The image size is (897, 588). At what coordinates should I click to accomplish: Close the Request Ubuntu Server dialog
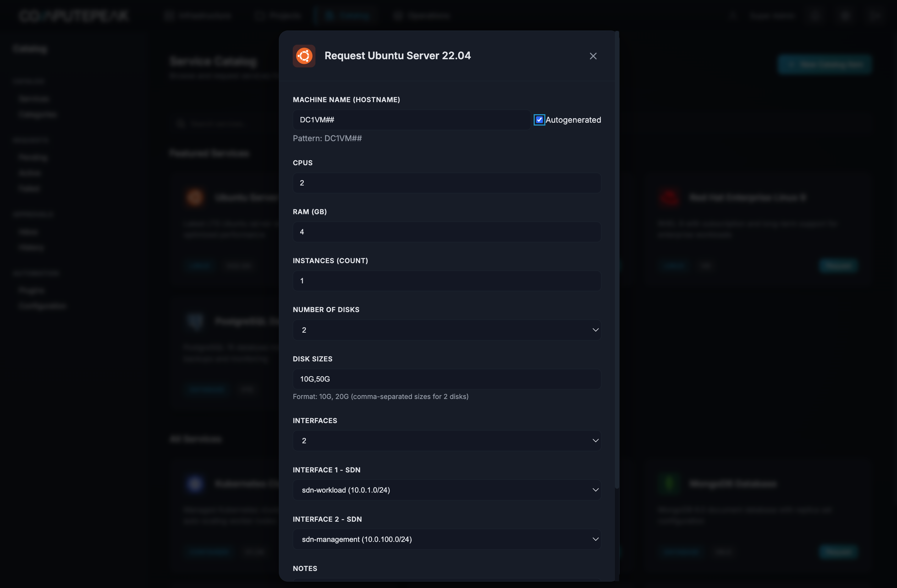click(593, 56)
